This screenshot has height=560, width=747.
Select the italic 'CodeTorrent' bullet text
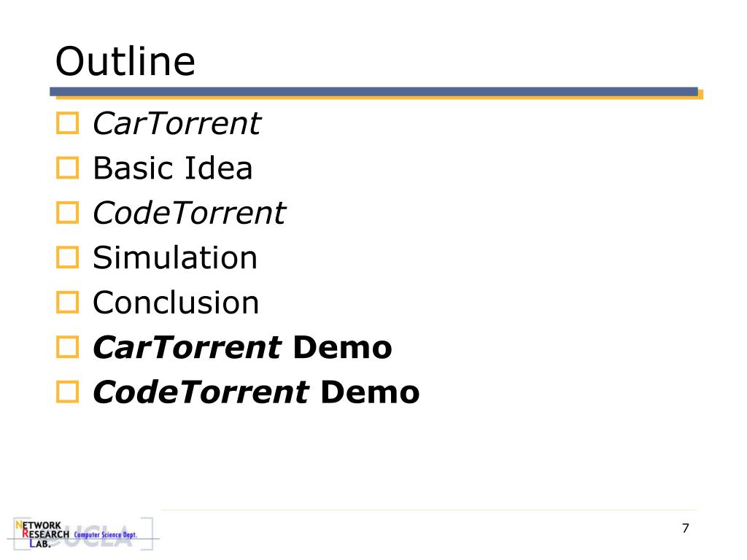(189, 213)
